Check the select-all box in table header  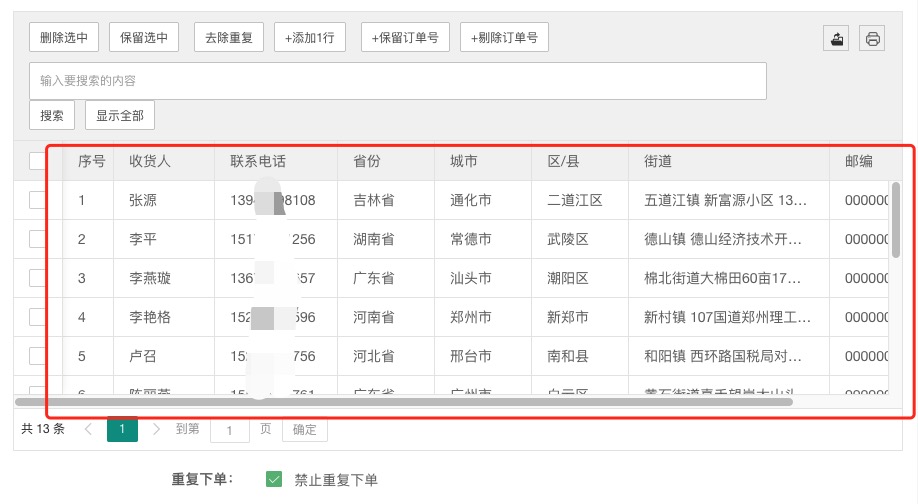tap(38, 161)
